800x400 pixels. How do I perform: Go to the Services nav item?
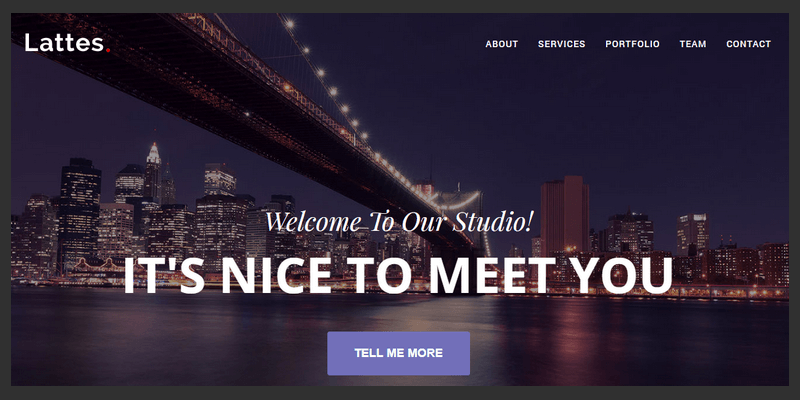[x=561, y=44]
